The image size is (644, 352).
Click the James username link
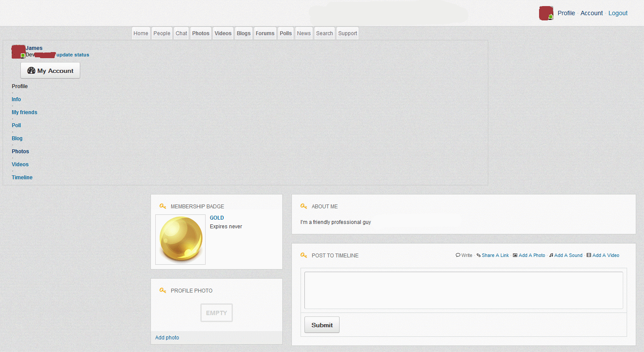point(34,48)
